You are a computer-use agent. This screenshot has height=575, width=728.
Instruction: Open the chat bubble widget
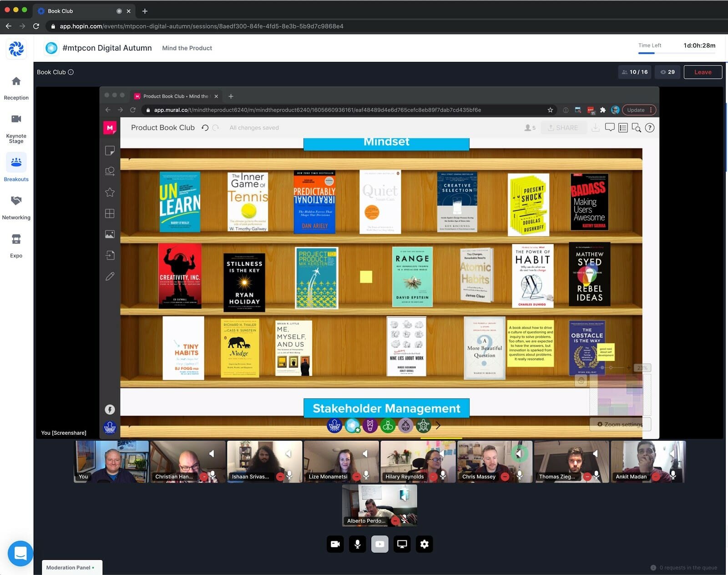click(20, 553)
